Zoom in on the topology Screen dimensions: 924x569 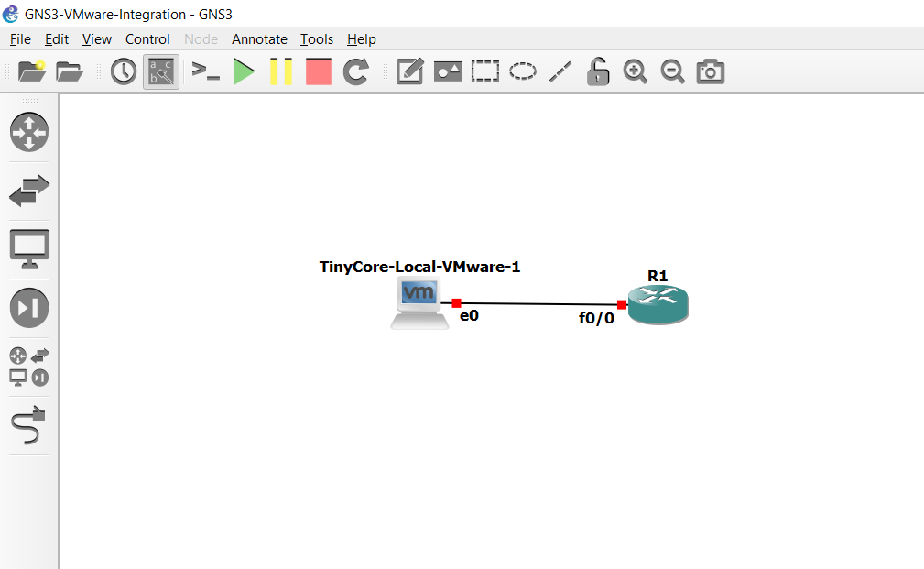tap(636, 72)
